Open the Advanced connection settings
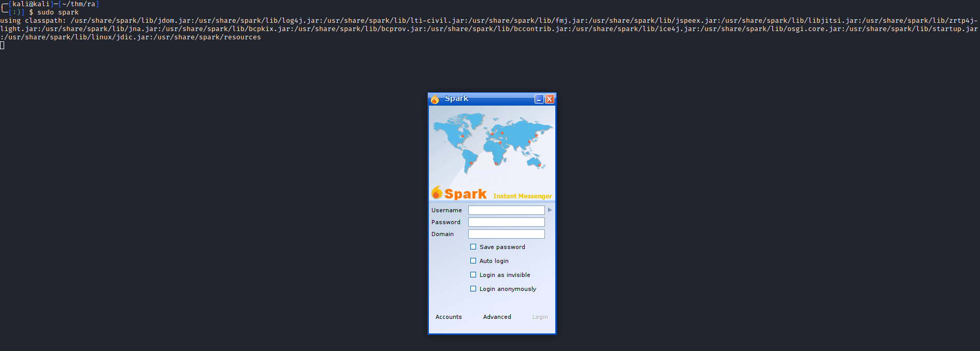The image size is (980, 351). (497, 317)
